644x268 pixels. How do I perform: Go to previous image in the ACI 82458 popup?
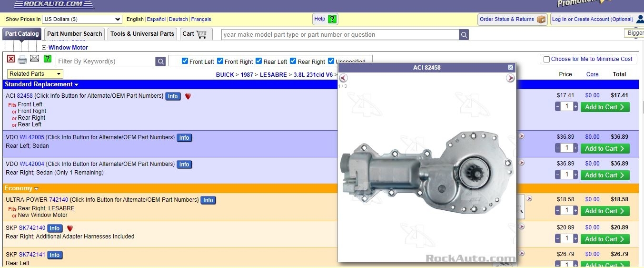tap(343, 78)
